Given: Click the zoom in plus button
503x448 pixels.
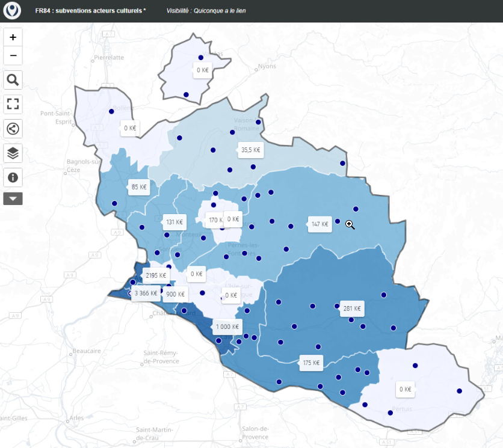Looking at the screenshot, I should [13, 37].
